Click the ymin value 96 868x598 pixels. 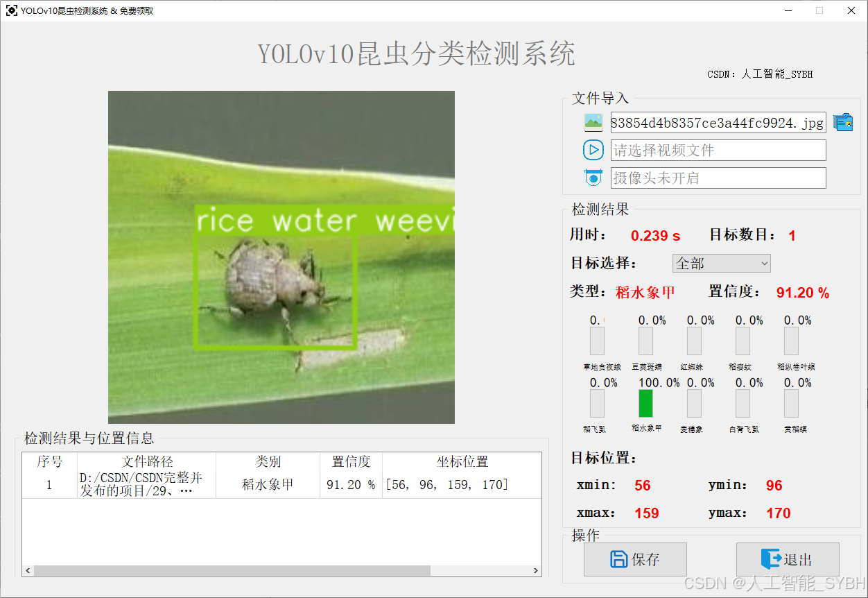(x=774, y=486)
